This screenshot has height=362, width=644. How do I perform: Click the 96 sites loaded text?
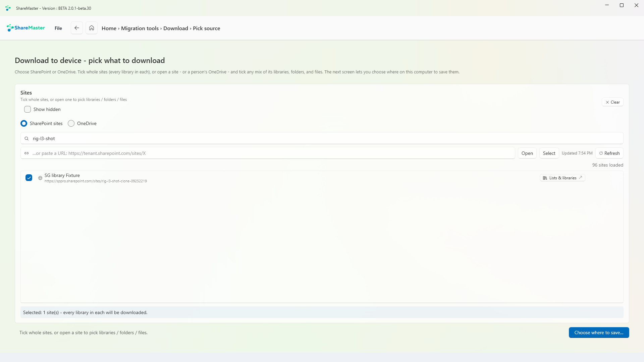607,165
